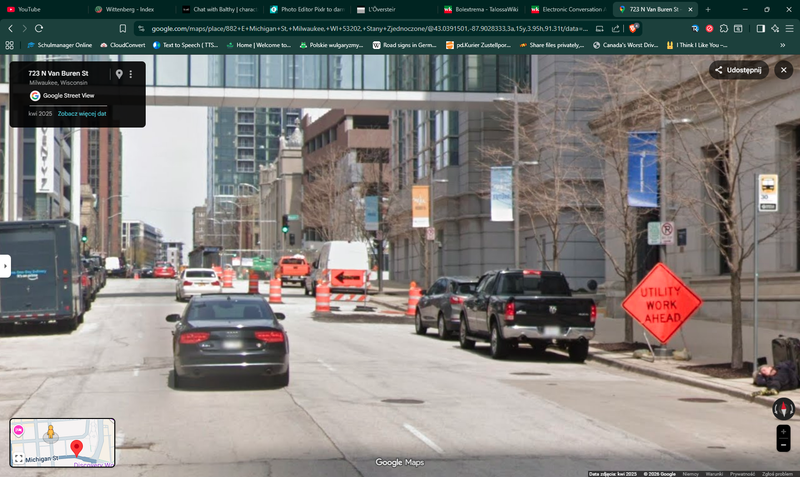Open the Polskie wulgaryzmy bookmark

(332, 45)
